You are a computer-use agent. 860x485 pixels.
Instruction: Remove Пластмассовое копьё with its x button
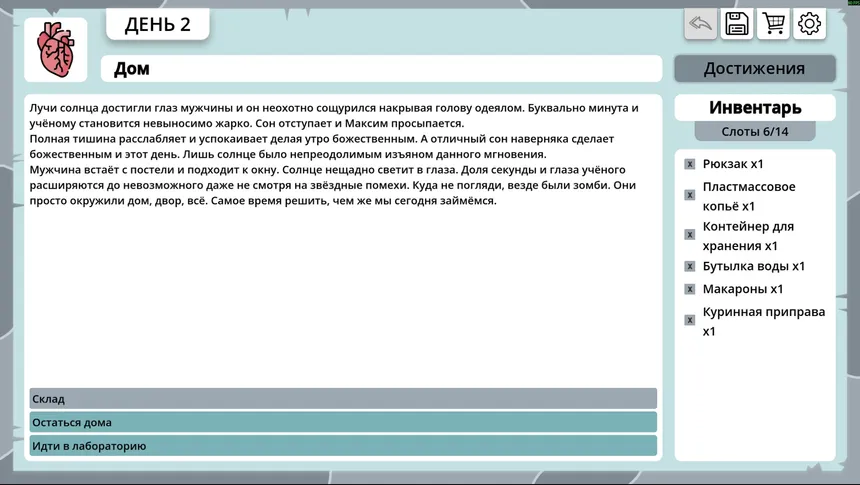[x=690, y=195]
